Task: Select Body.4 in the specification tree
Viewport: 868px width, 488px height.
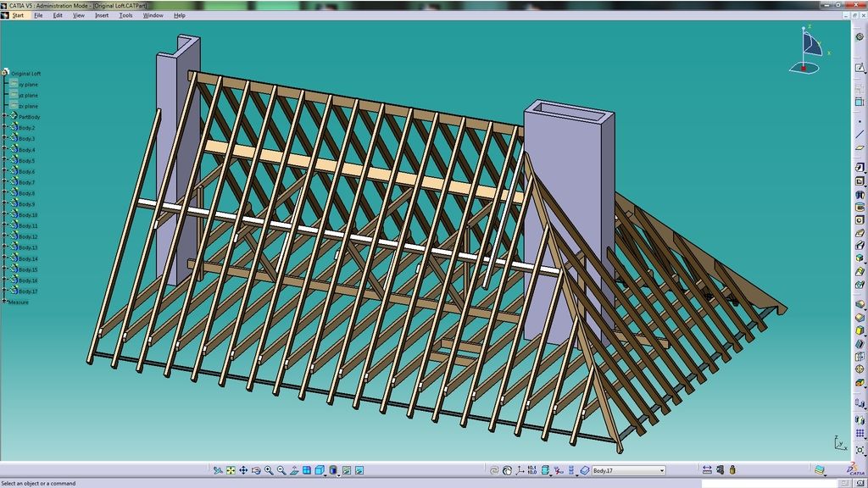Action: pyautogui.click(x=26, y=150)
